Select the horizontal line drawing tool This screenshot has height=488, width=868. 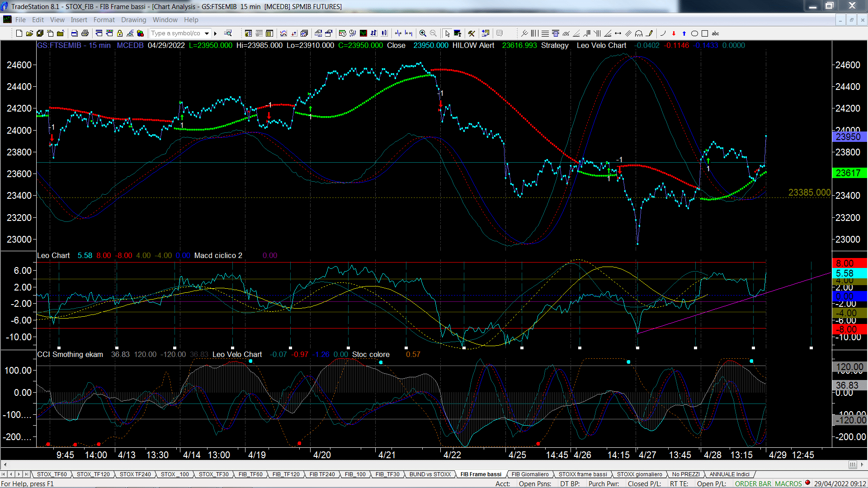click(545, 33)
